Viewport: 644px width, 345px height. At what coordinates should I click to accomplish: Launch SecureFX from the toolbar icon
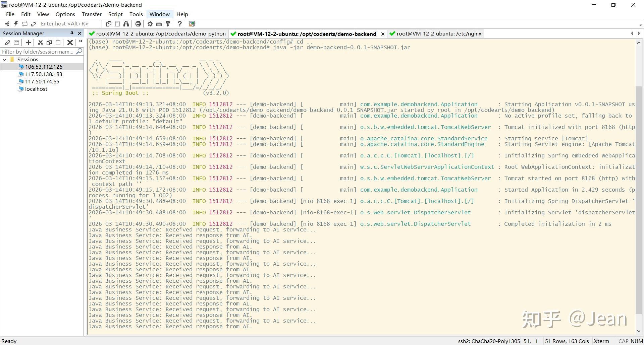[192, 24]
